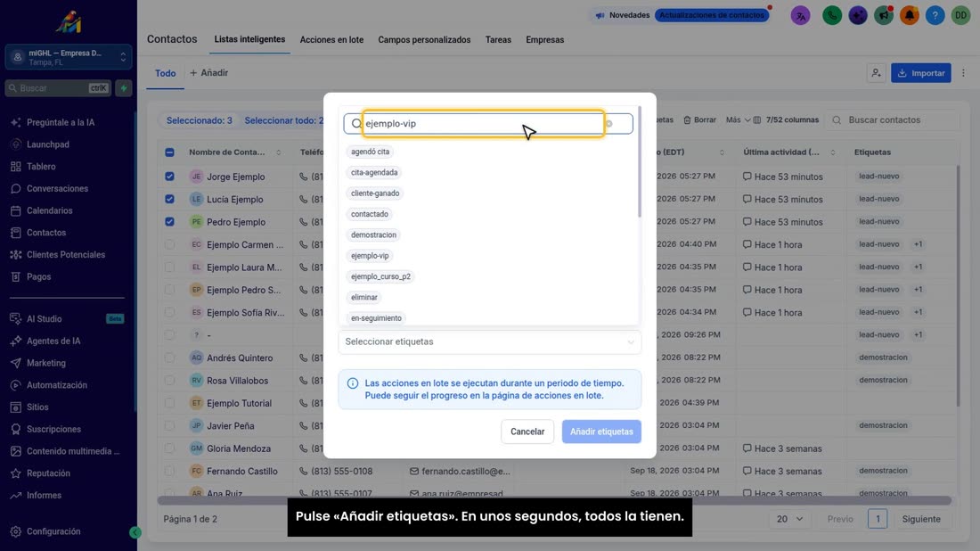The height and width of the screenshot is (551, 980).
Task: Uncheck Pedro Ejemplo checkbox
Action: [169, 221]
